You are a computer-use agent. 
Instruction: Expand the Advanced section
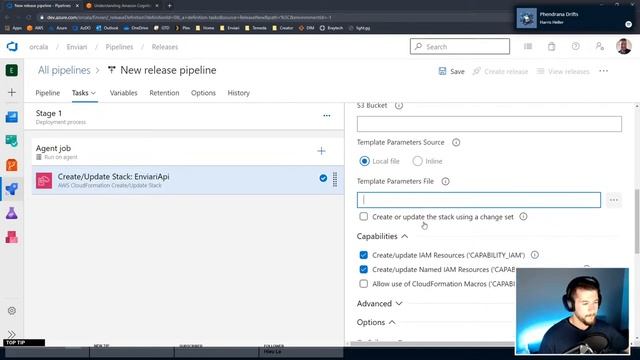tap(380, 304)
